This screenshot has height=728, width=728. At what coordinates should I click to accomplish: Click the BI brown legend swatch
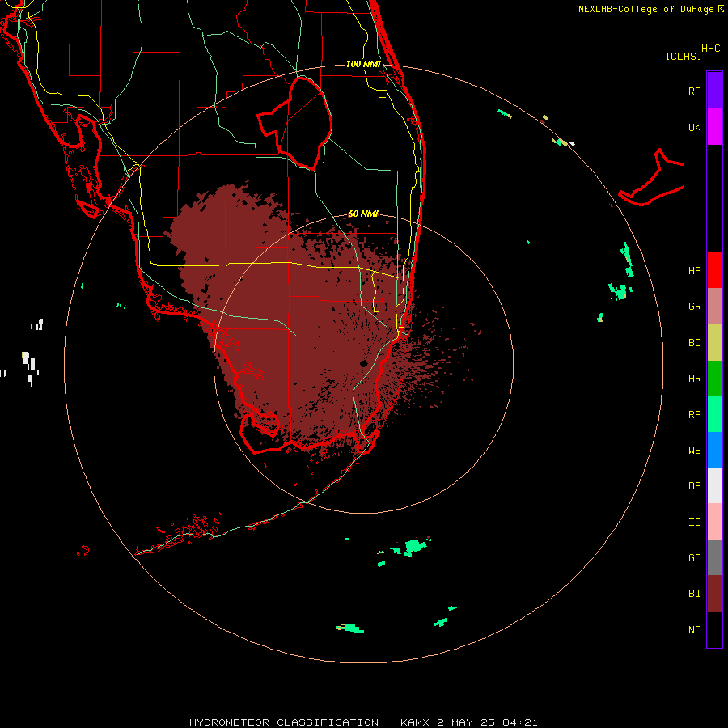click(x=714, y=594)
